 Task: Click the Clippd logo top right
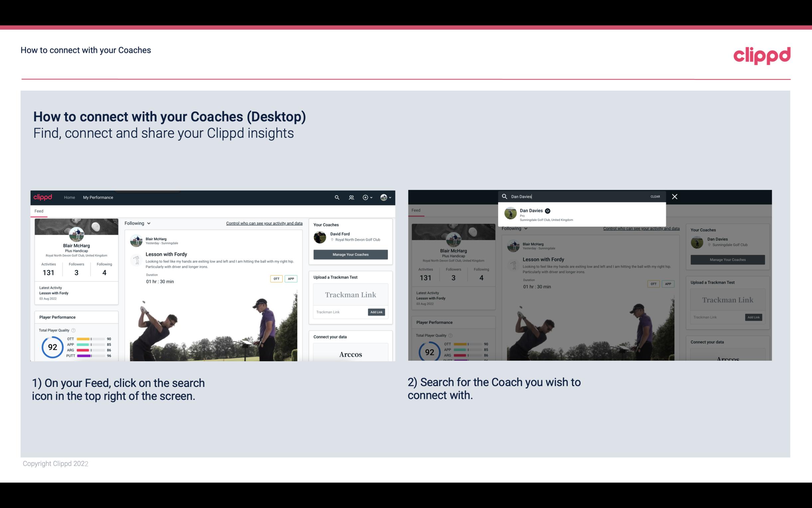(x=762, y=54)
